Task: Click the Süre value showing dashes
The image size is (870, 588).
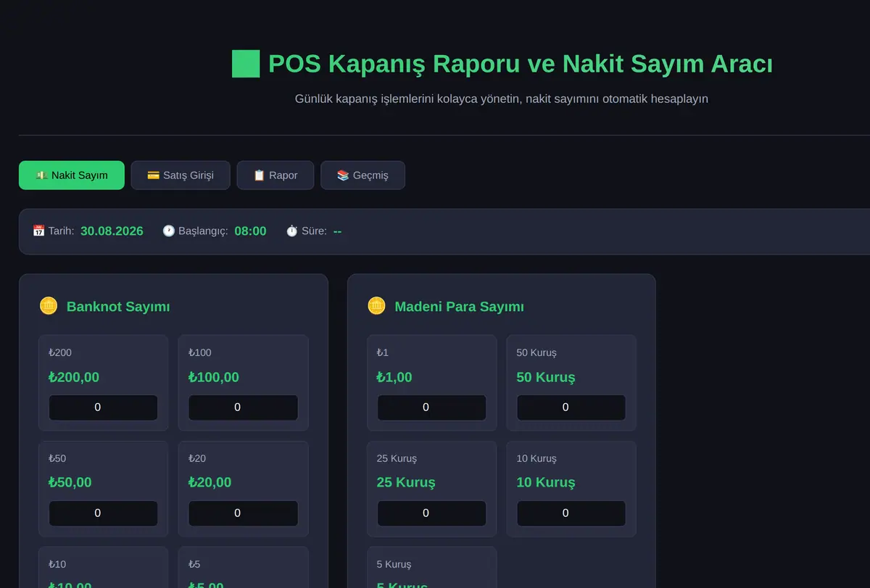Action: (x=337, y=231)
